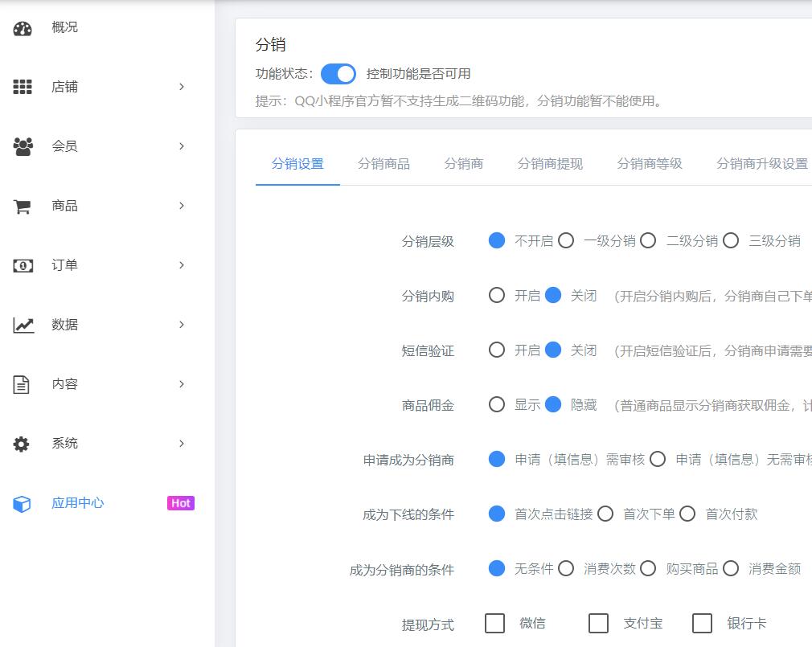Click the 内容 menu label
The height and width of the screenshot is (647, 812).
click(x=65, y=384)
